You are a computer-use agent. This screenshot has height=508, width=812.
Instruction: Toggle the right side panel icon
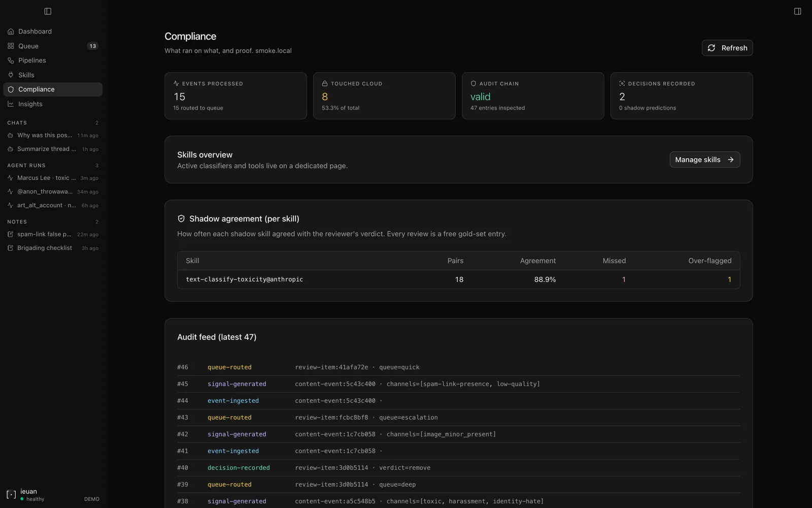(x=797, y=11)
